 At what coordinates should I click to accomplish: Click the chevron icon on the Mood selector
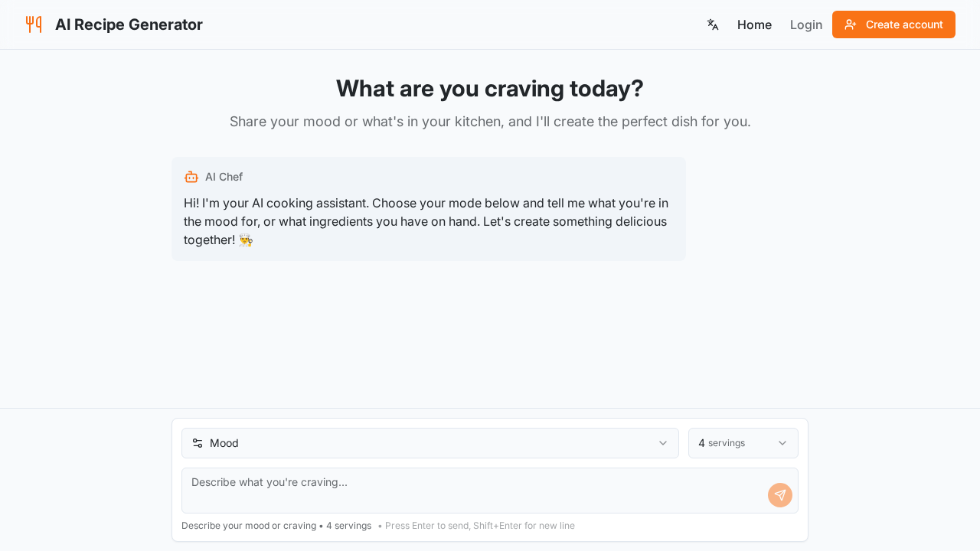(x=662, y=443)
